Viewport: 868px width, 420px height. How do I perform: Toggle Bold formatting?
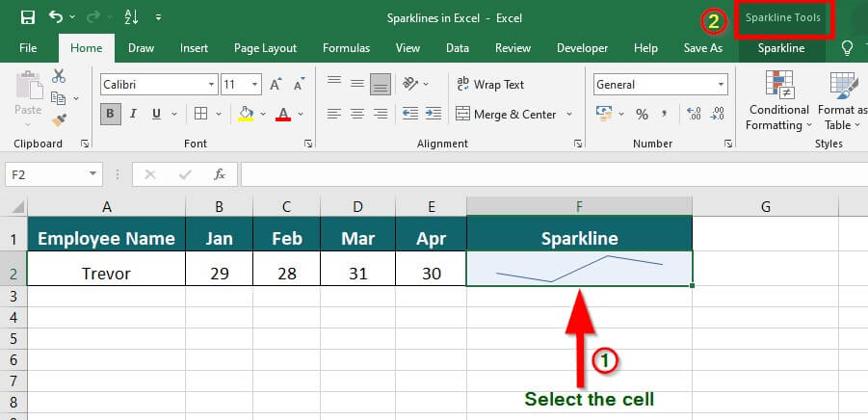(111, 115)
